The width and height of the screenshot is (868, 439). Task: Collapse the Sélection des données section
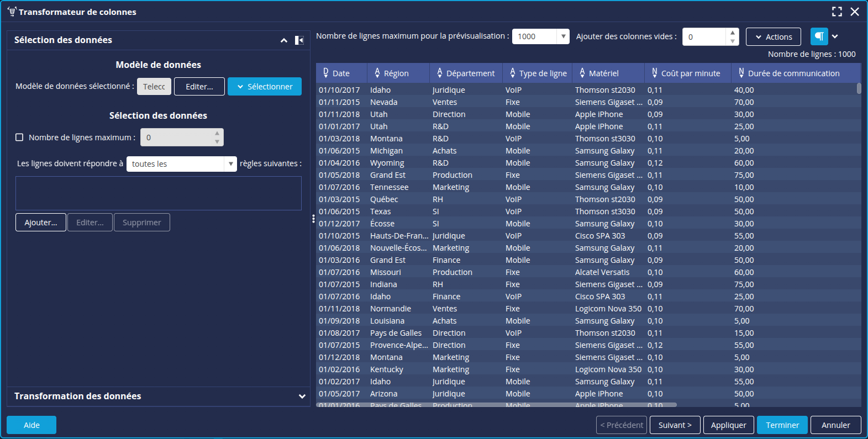(284, 40)
